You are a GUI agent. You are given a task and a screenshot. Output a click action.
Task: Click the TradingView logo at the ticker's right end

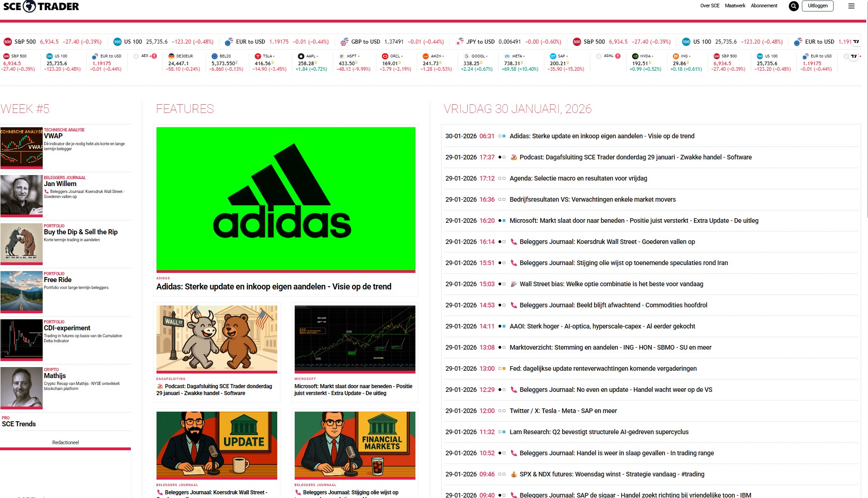tap(855, 56)
